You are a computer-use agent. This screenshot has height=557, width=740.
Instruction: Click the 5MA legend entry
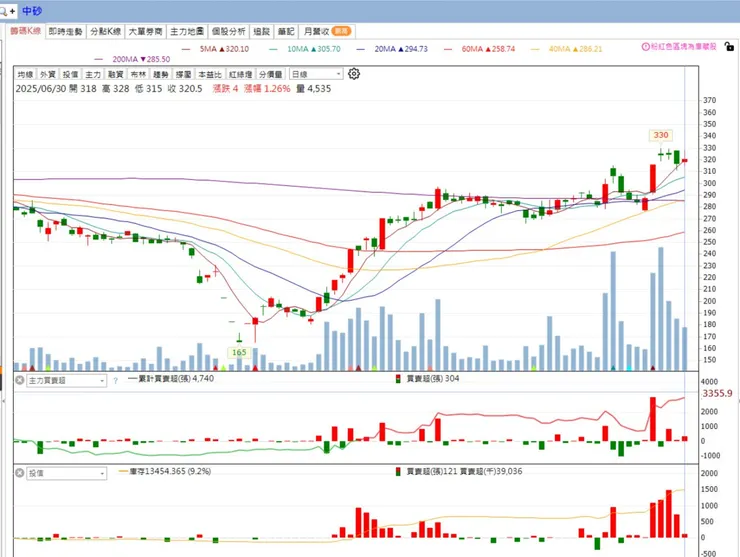coord(215,49)
